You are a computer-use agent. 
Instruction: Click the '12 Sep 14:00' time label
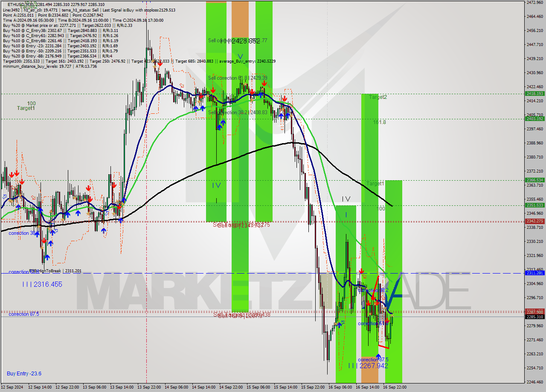40,387
